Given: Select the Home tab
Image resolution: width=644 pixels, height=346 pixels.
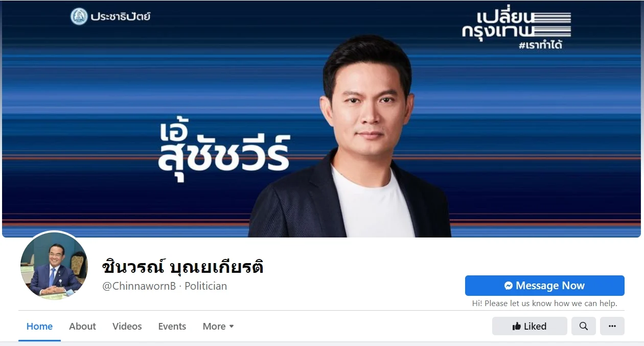Looking at the screenshot, I should tap(39, 326).
